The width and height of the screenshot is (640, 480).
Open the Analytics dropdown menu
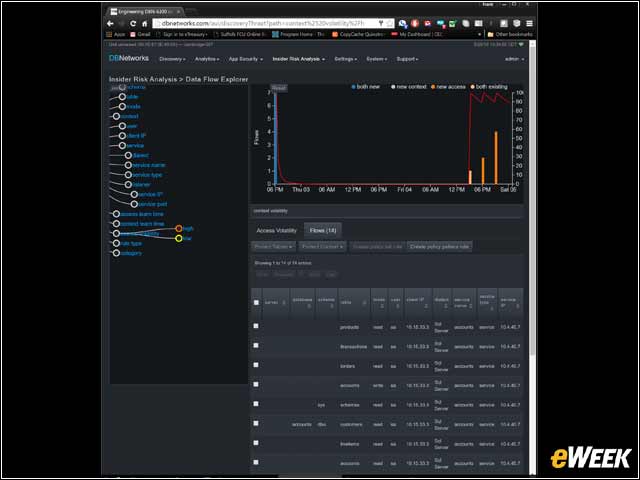207,59
